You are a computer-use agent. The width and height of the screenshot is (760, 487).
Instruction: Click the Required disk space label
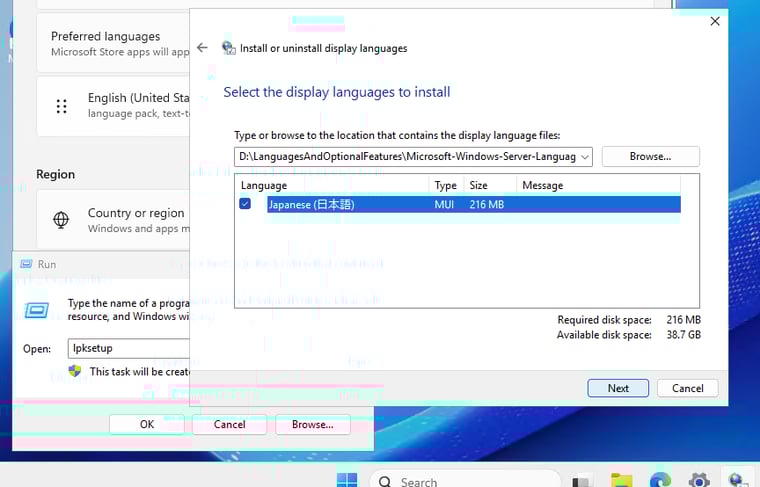coord(604,320)
